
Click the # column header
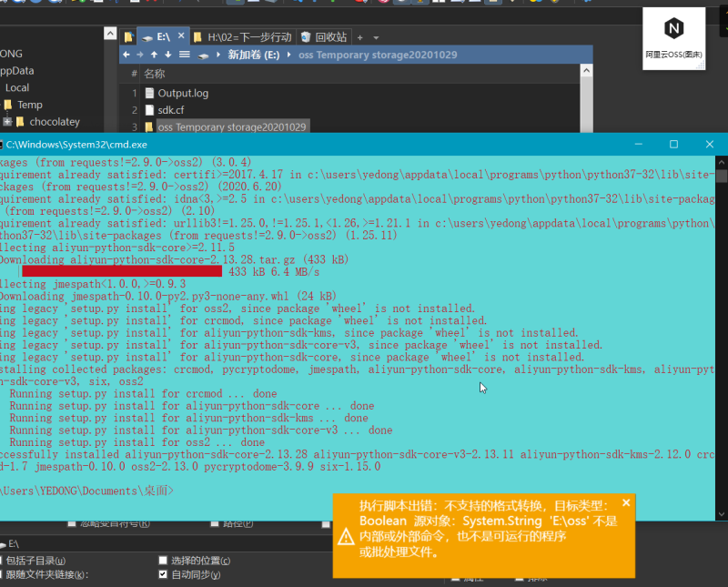[x=134, y=74]
